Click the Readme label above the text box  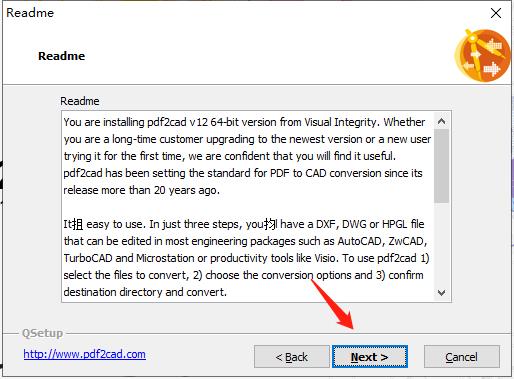pyautogui.click(x=80, y=101)
